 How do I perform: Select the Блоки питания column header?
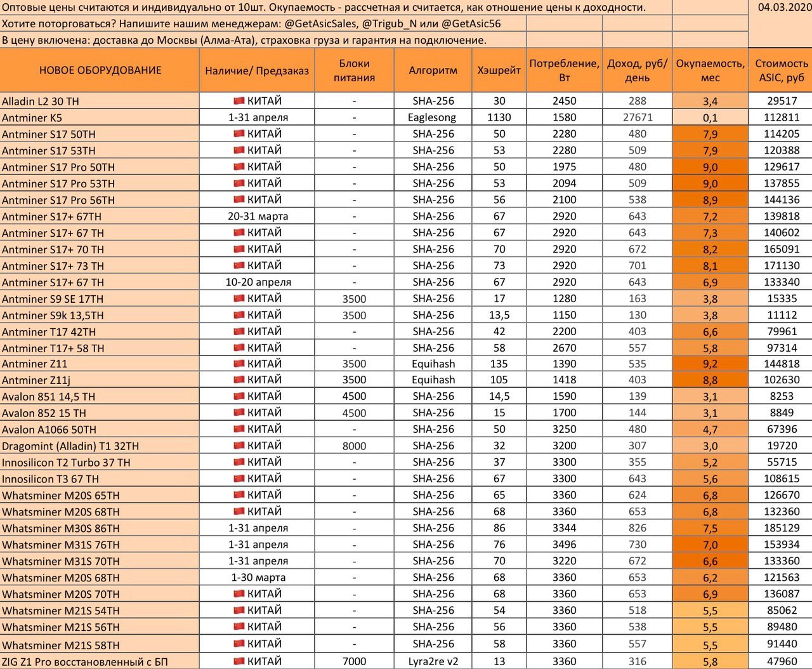click(354, 70)
